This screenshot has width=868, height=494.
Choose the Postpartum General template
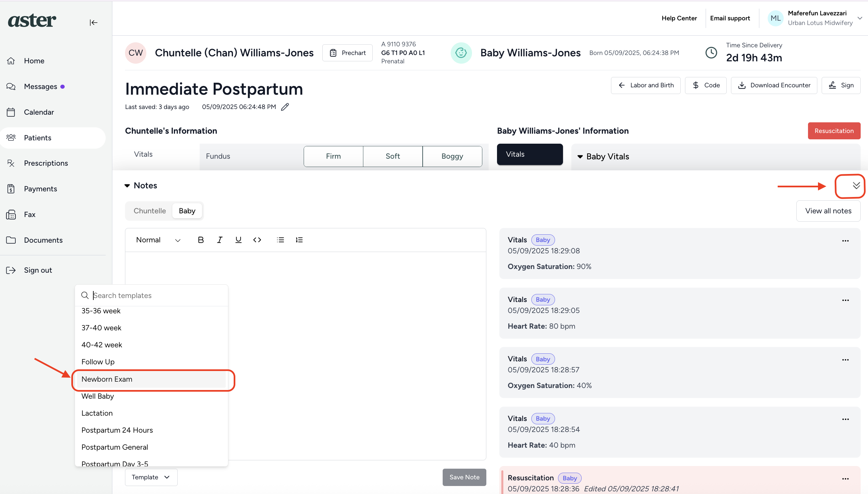tap(151, 447)
